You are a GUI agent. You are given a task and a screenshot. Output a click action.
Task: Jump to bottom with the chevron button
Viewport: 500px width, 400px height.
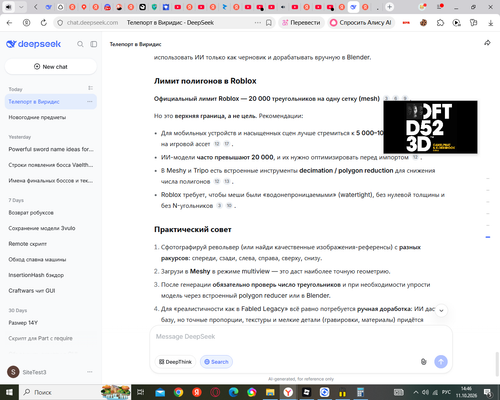441,311
